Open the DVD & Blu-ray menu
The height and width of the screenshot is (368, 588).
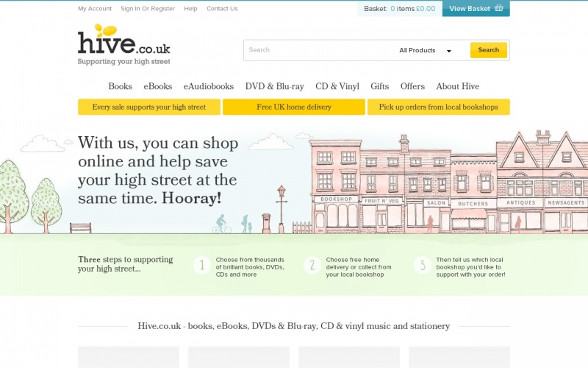(274, 86)
